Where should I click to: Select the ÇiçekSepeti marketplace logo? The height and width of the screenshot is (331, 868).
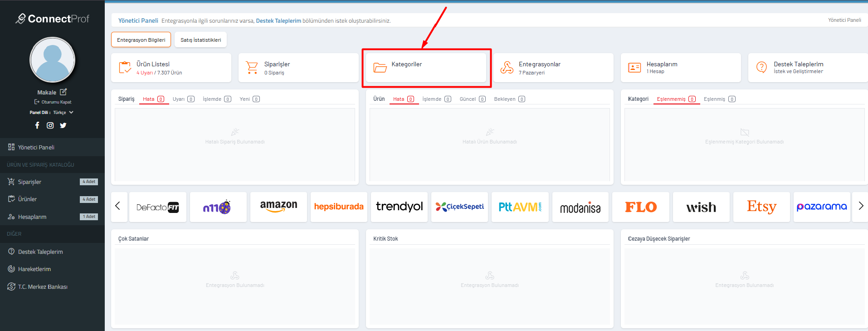[x=459, y=207]
